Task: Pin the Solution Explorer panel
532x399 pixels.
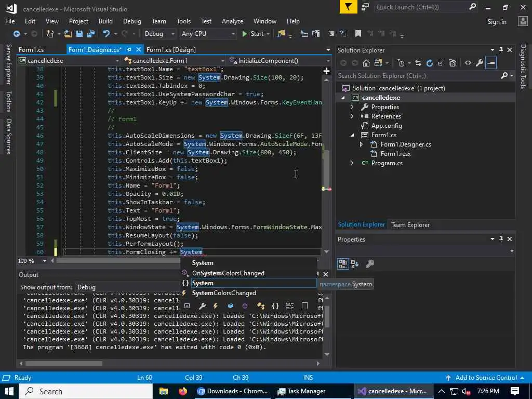Action: point(501,50)
